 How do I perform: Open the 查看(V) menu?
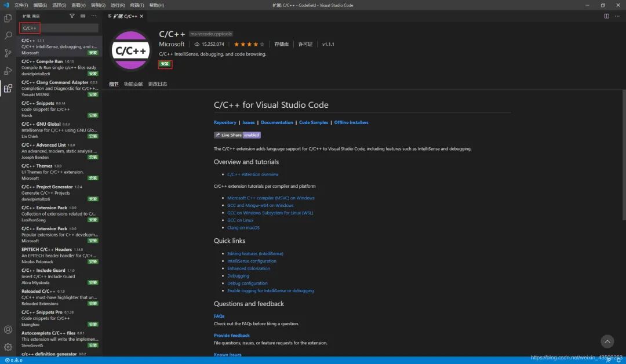point(79,5)
